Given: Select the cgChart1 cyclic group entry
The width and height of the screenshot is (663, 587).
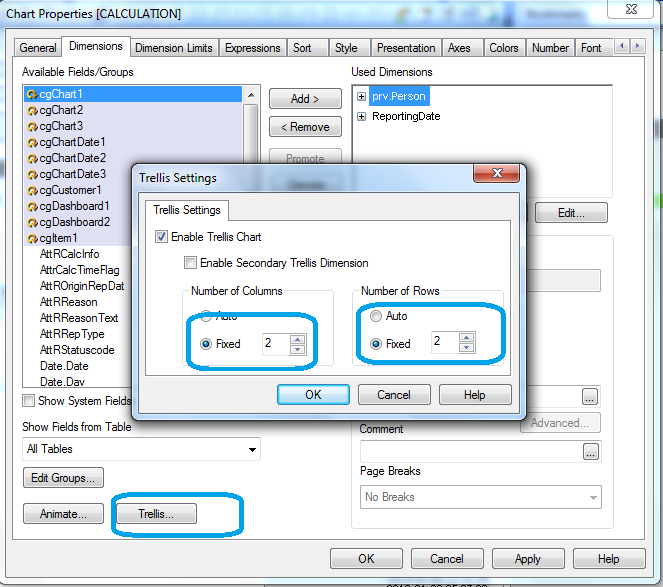Looking at the screenshot, I should point(133,94).
